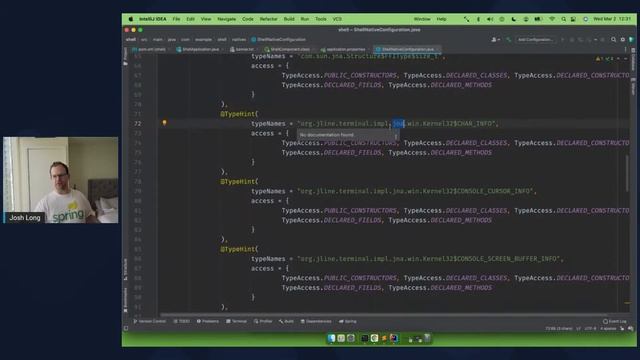Click the ShellNativeConfiguration breadcrumb
Viewport: 640px width, 360px height.
[278, 40]
